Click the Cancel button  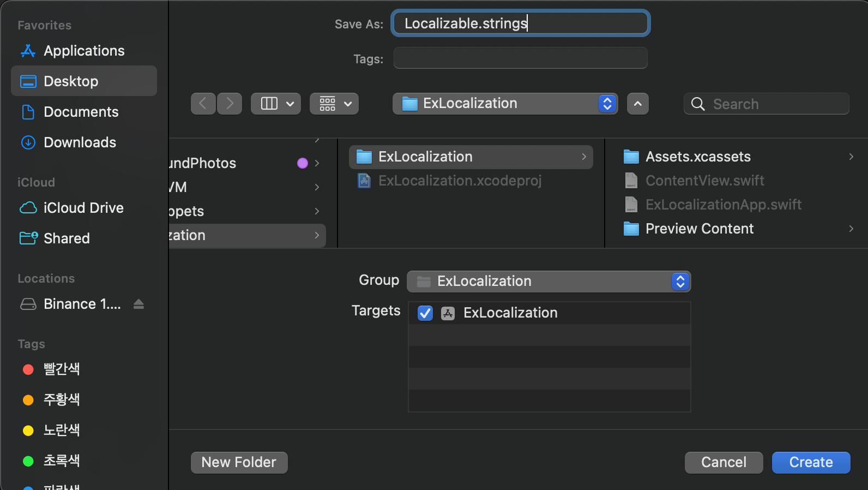(724, 463)
